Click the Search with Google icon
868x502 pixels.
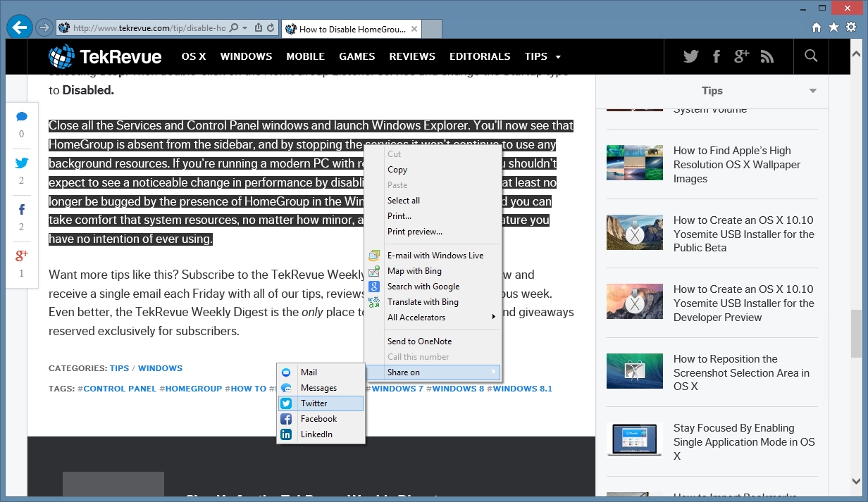pyautogui.click(x=374, y=287)
